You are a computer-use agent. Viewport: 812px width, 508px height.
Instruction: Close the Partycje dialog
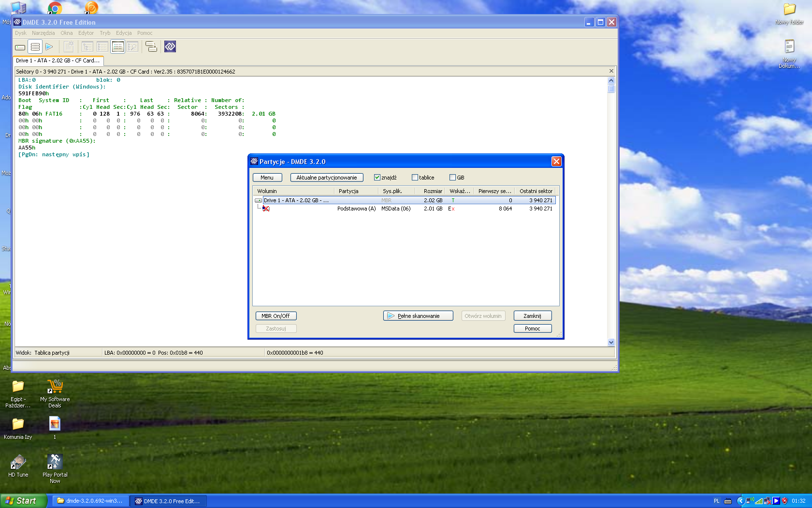[x=556, y=162]
